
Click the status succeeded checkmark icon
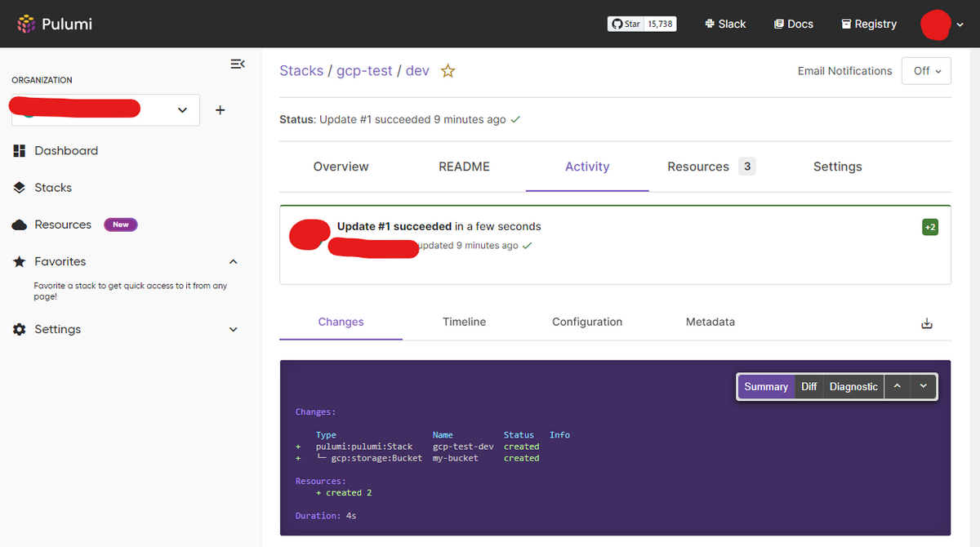515,119
